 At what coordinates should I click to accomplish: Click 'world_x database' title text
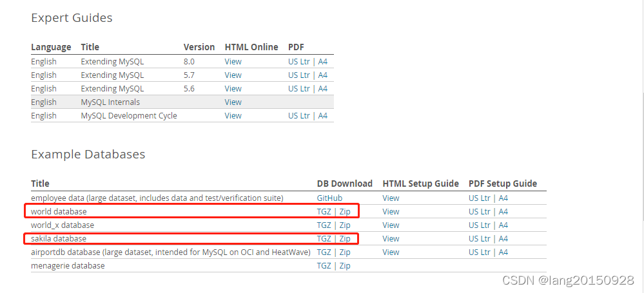click(x=63, y=225)
